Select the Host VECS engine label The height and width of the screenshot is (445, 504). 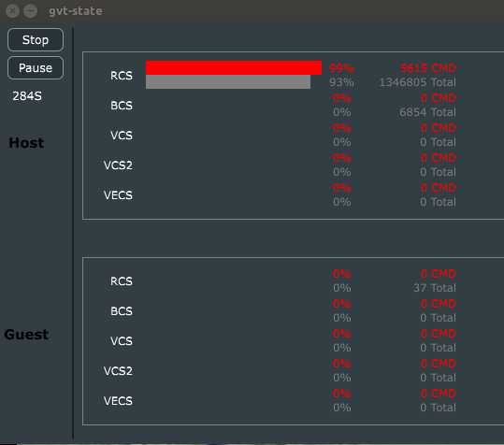[x=118, y=195]
